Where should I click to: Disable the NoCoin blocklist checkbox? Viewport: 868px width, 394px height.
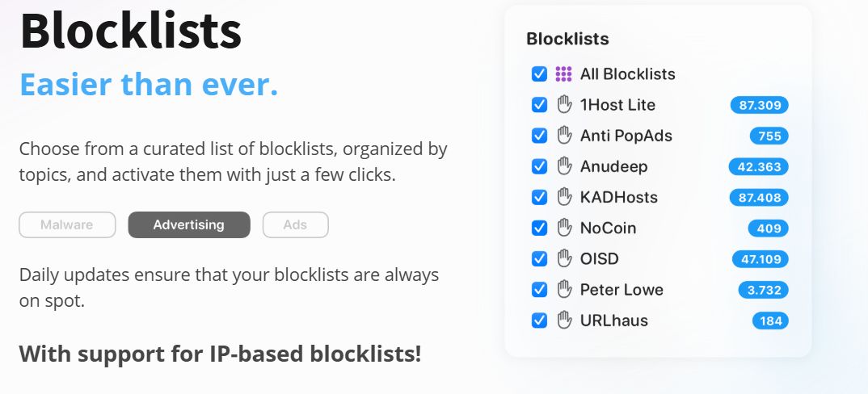pyautogui.click(x=539, y=228)
